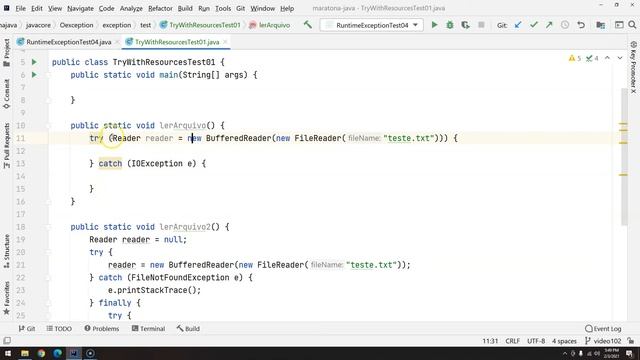Open the Favorites tool window
Image resolution: width=640 pixels, height=360 pixels.
click(7, 298)
